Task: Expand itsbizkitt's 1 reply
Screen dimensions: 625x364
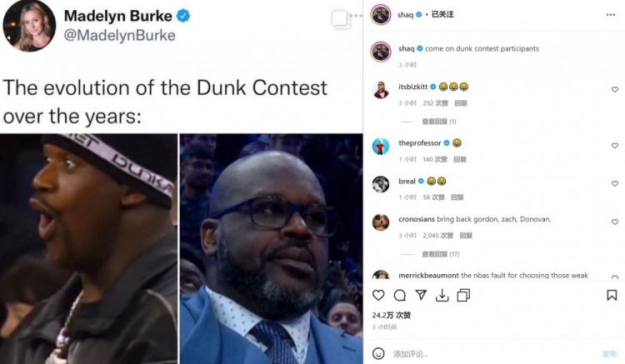Action: (x=439, y=122)
